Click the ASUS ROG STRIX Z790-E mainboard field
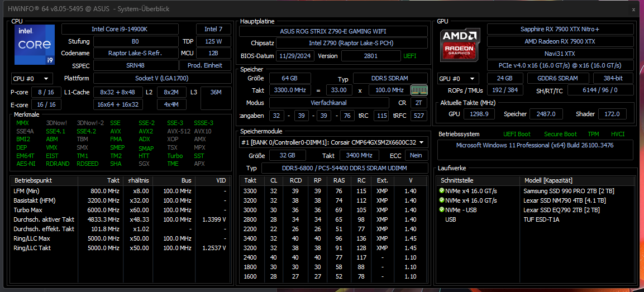This screenshot has height=292, width=644. [333, 31]
